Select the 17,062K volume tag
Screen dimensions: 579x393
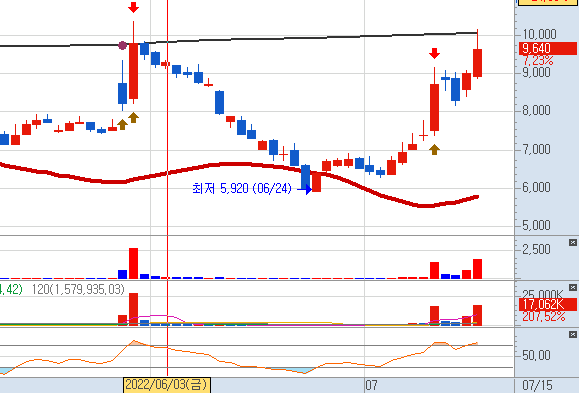[x=548, y=305]
